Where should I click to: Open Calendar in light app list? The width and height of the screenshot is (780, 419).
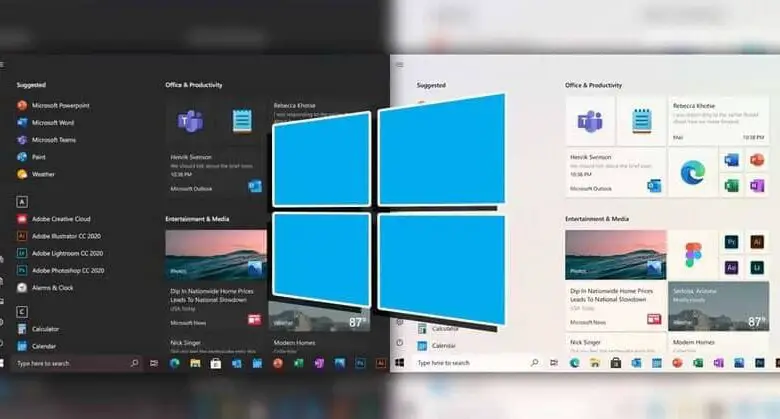pos(437,345)
